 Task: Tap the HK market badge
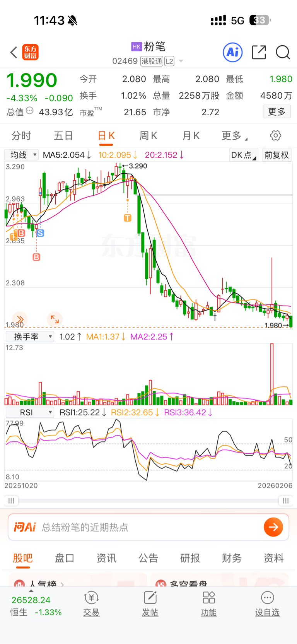click(137, 47)
